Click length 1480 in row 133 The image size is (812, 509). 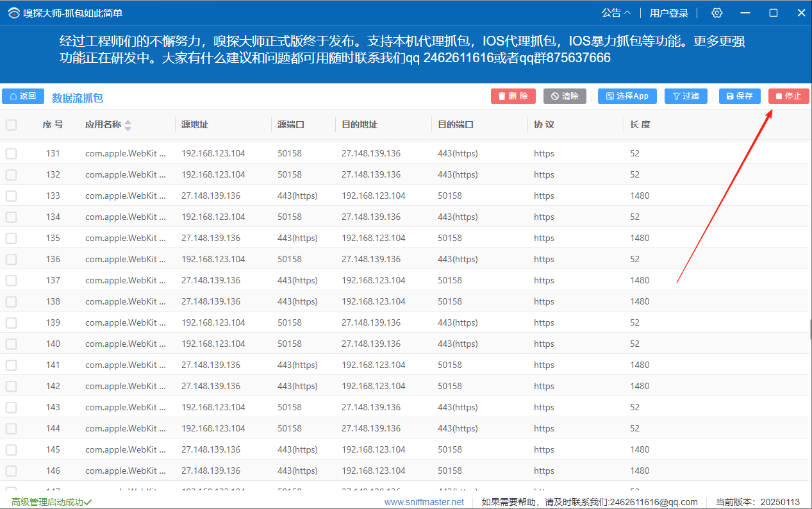640,196
